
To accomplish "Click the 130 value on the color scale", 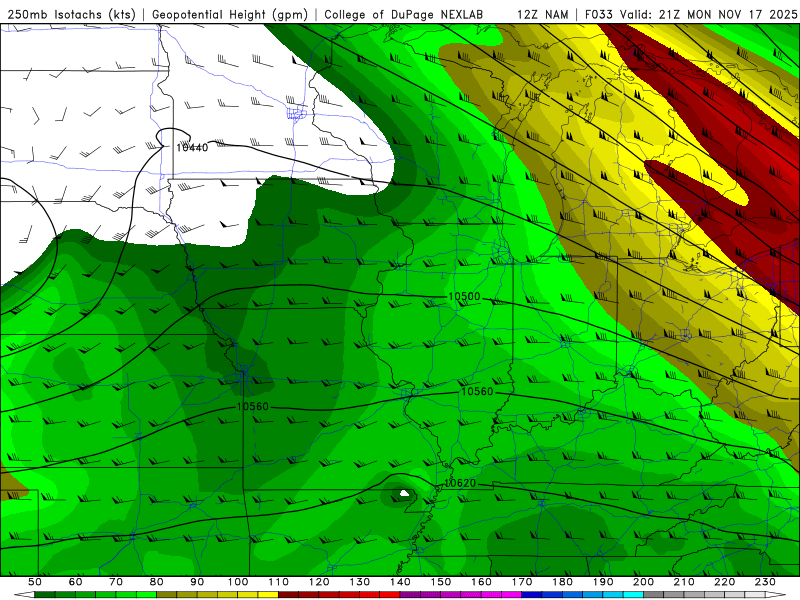I will coord(360,582).
